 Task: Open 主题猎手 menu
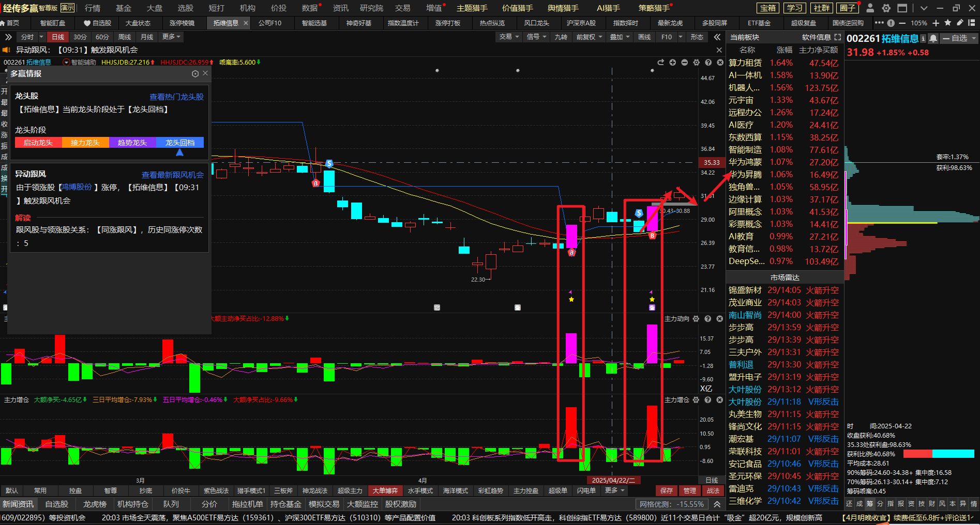pos(472,8)
